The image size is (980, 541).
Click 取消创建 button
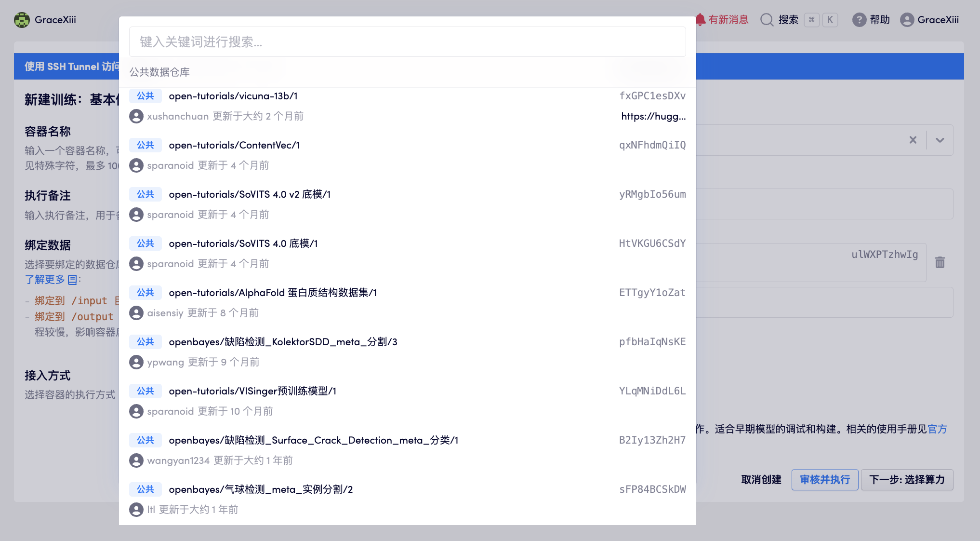tap(761, 480)
